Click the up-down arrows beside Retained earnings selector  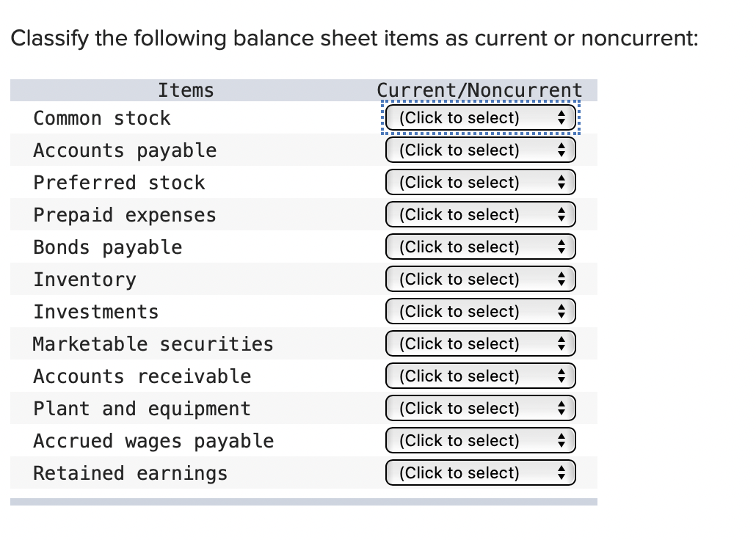[x=561, y=472]
